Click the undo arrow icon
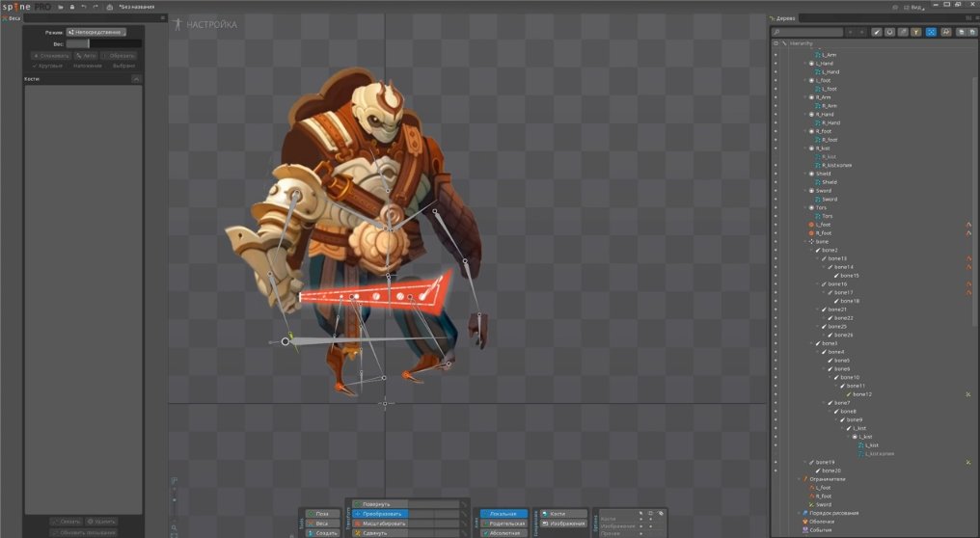This screenshot has height=538, width=980. tap(83, 7)
